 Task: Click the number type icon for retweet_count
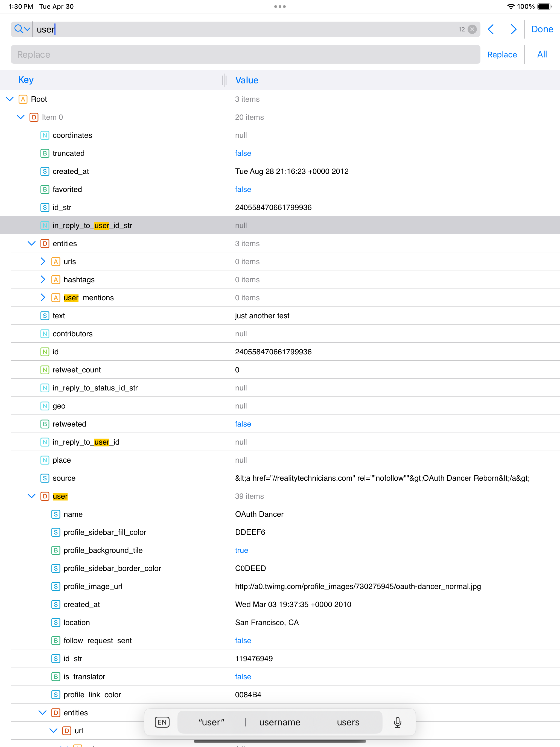click(x=45, y=370)
